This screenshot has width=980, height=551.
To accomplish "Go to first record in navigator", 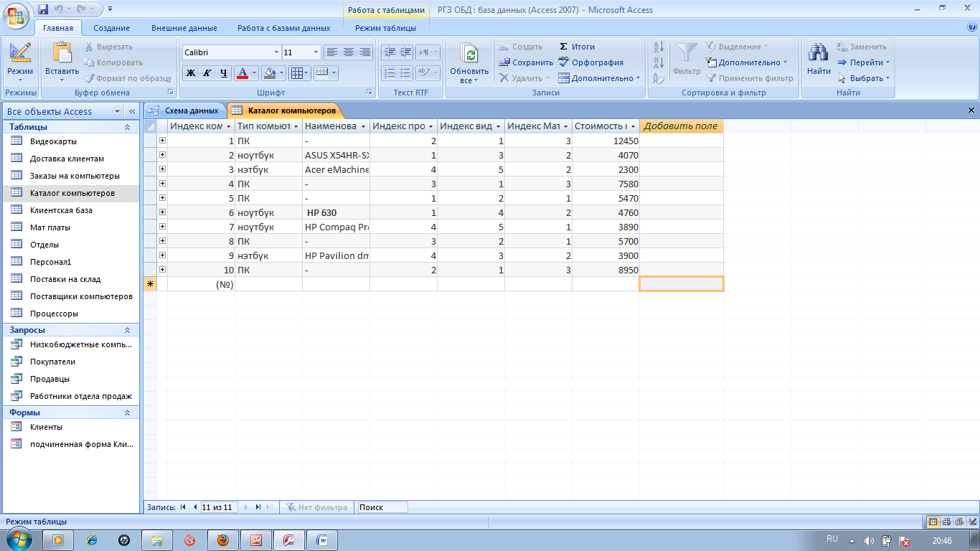I will pos(184,507).
